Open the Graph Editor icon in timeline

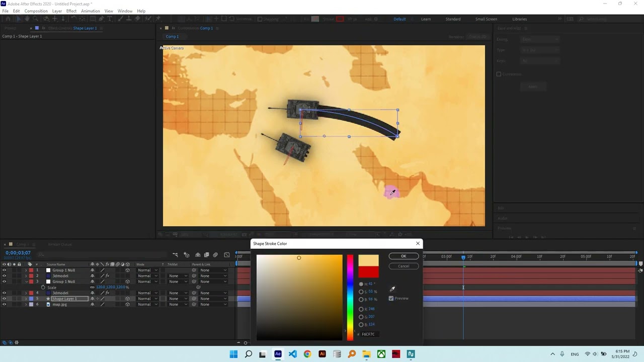227,255
